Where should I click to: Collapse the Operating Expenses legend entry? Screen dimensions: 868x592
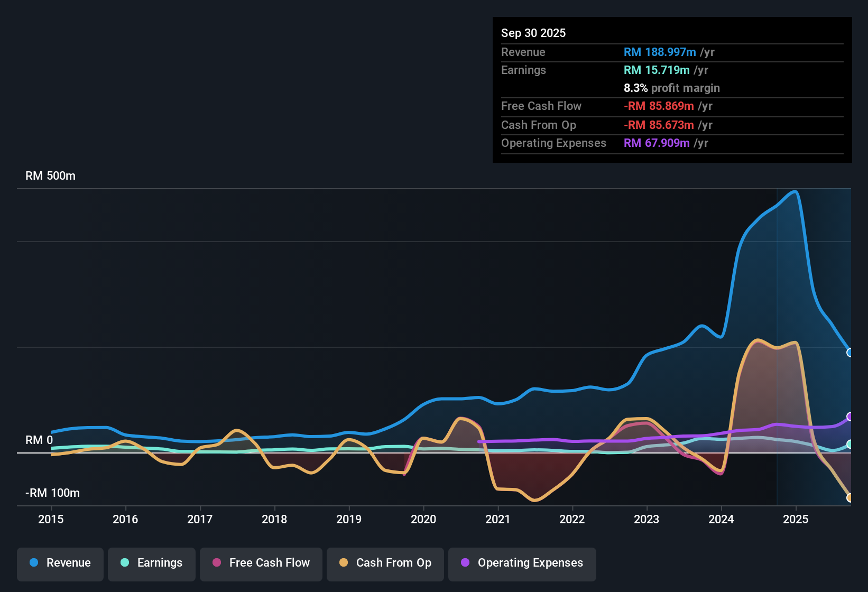point(522,563)
